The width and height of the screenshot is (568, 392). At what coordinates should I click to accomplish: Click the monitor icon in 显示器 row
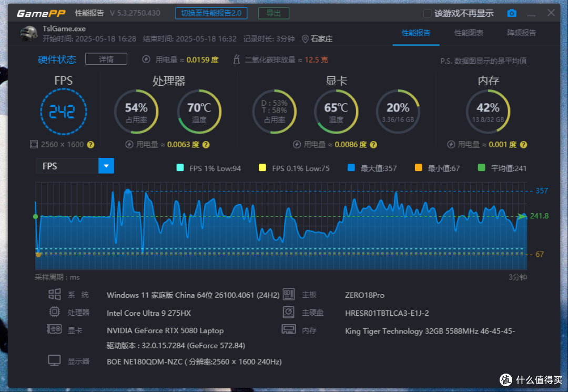pyautogui.click(x=54, y=360)
